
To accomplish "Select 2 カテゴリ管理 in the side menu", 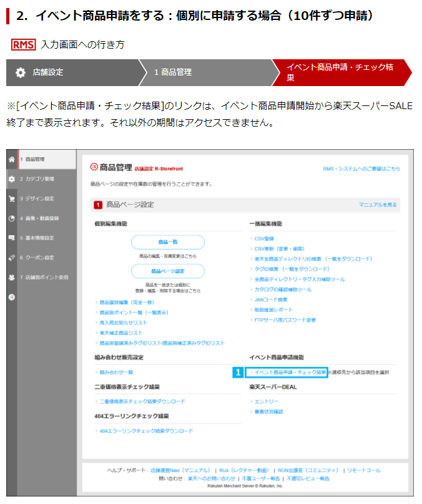I will (x=47, y=179).
